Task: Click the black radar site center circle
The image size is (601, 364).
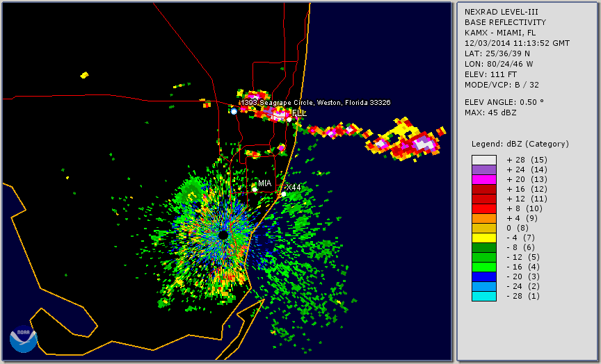Action: pos(223,235)
